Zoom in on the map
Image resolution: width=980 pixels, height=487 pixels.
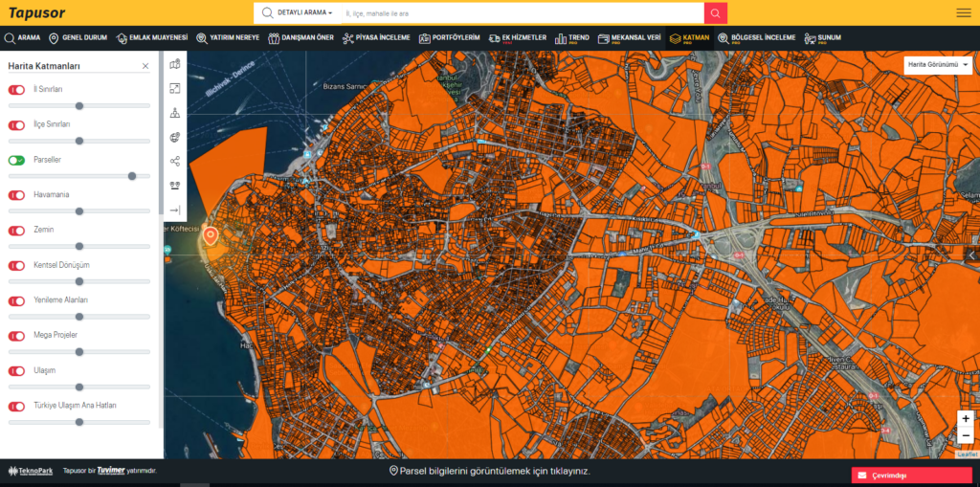[x=966, y=419]
